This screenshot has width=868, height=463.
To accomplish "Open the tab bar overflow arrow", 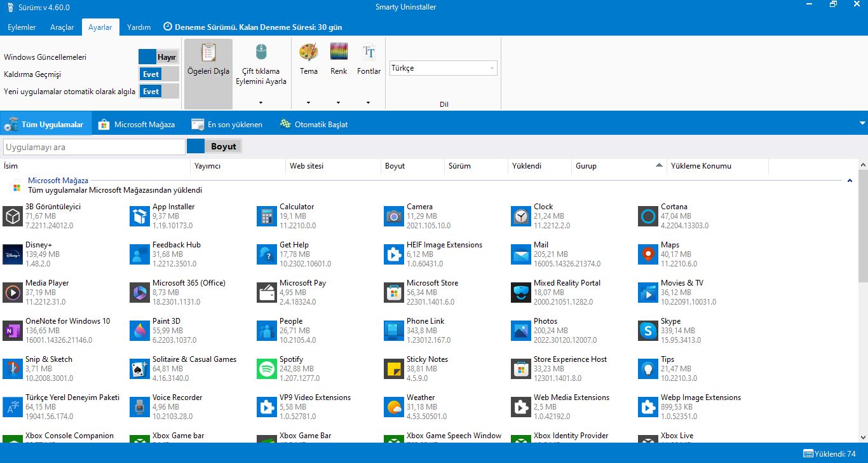I will pyautogui.click(x=862, y=123).
